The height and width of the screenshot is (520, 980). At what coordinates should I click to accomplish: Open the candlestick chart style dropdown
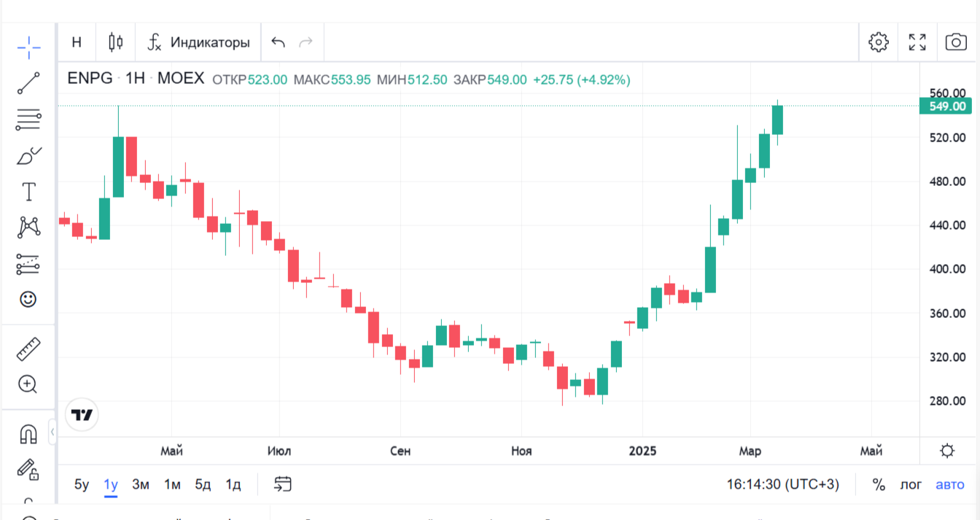click(x=116, y=42)
